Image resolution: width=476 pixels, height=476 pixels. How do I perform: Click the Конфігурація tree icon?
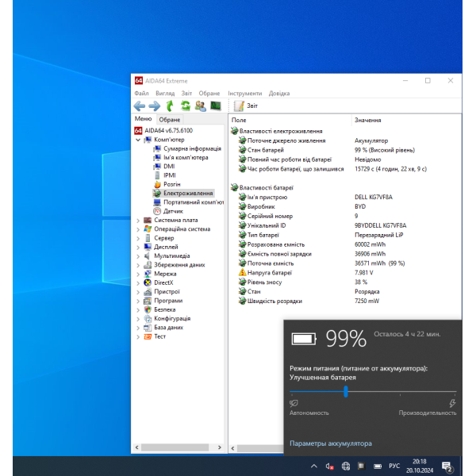click(x=148, y=318)
